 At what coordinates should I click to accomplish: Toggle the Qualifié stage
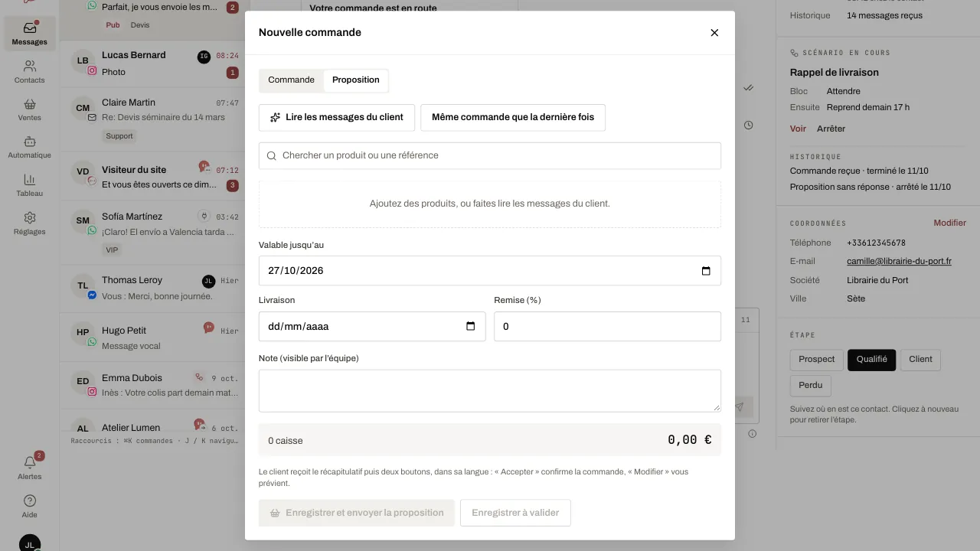(871, 360)
